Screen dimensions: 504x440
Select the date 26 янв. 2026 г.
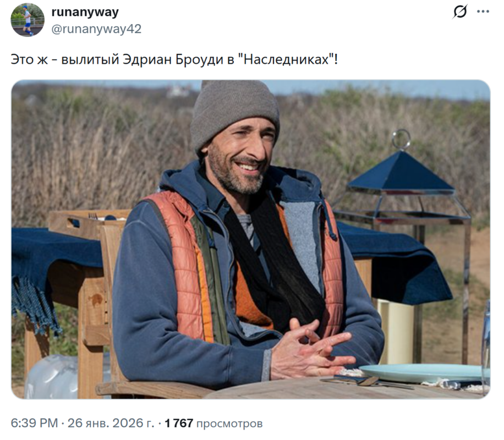111,423
